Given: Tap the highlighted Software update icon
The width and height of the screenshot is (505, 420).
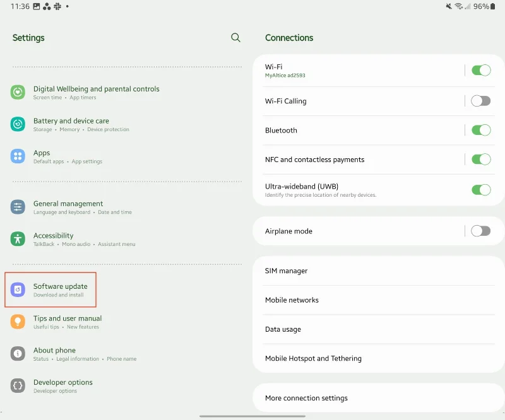Looking at the screenshot, I should pyautogui.click(x=18, y=289).
